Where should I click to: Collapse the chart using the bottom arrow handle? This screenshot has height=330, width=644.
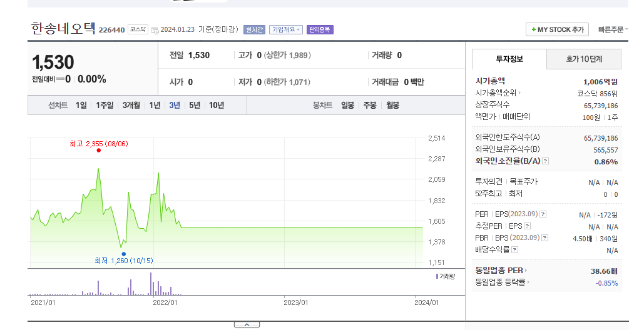247,324
